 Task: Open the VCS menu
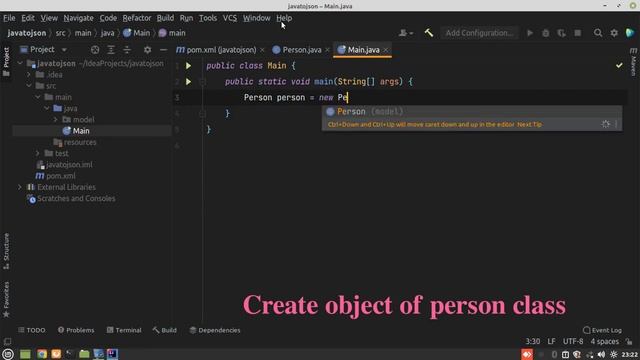230,18
